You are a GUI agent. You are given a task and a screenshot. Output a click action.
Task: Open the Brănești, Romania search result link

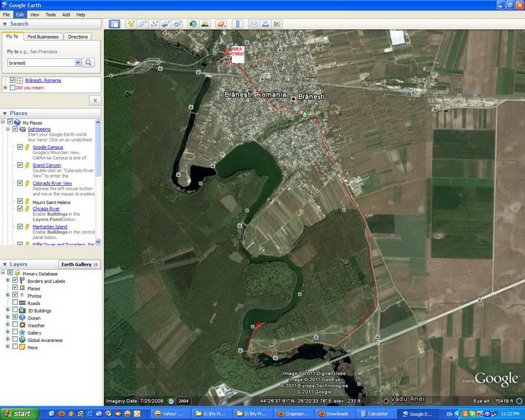pyautogui.click(x=43, y=80)
